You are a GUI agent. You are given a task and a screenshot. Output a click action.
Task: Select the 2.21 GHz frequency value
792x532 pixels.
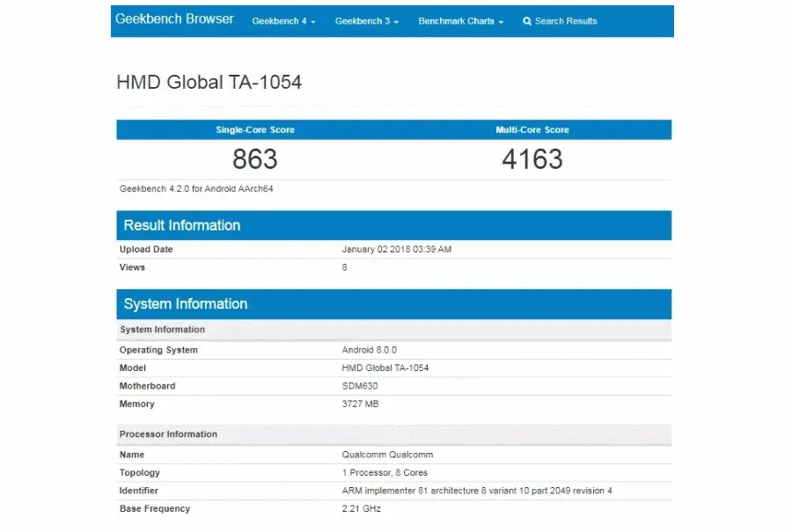pos(361,509)
